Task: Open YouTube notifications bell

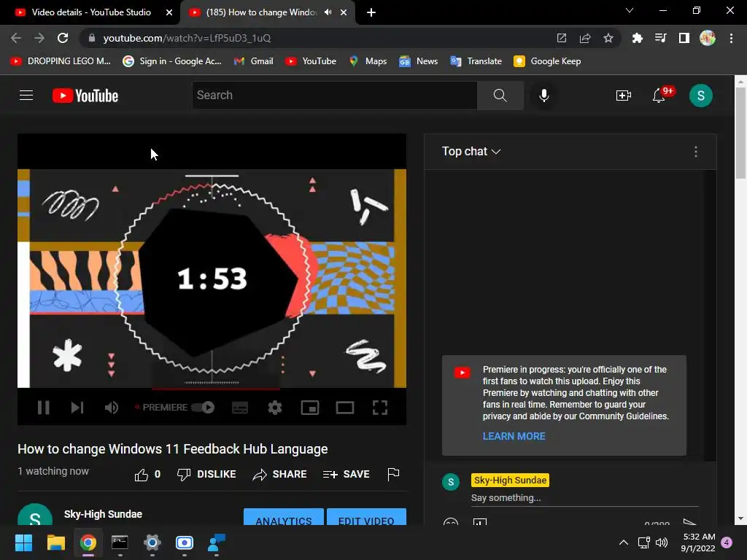Action: (659, 96)
